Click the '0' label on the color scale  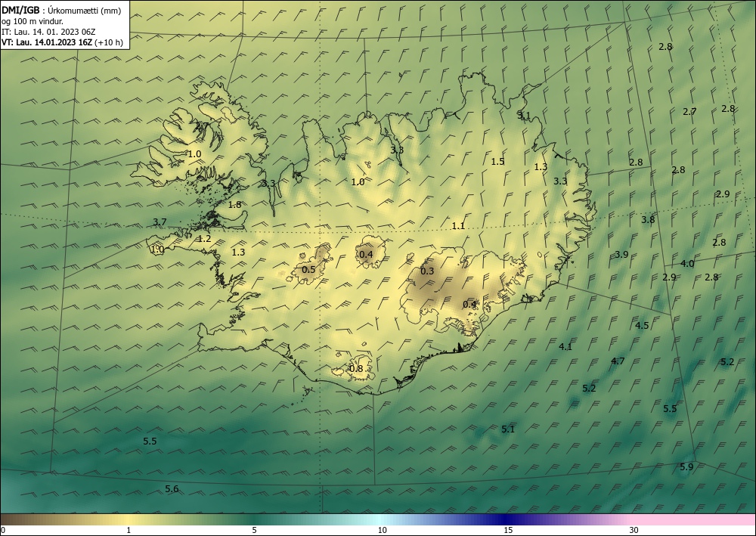click(3, 531)
